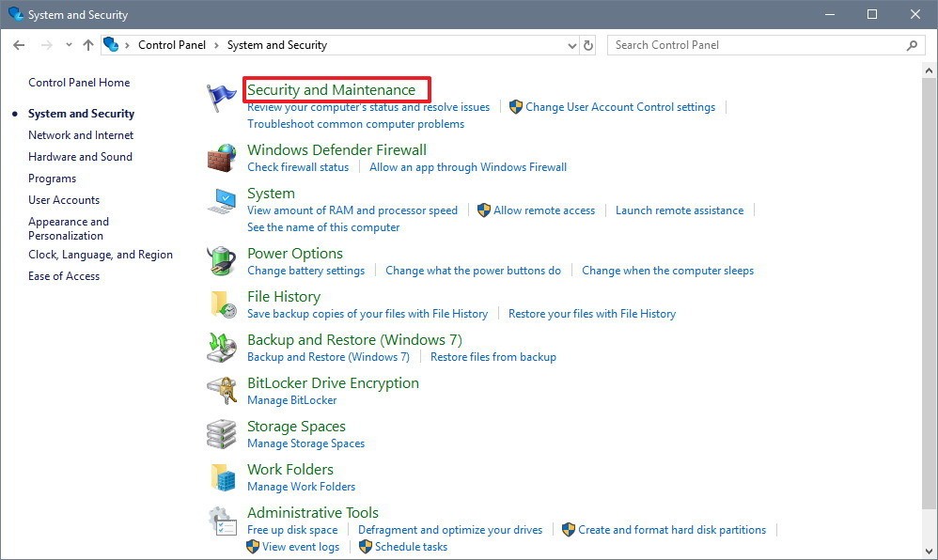
Task: Select Hardware and Sound in sidebar
Action: tap(80, 157)
